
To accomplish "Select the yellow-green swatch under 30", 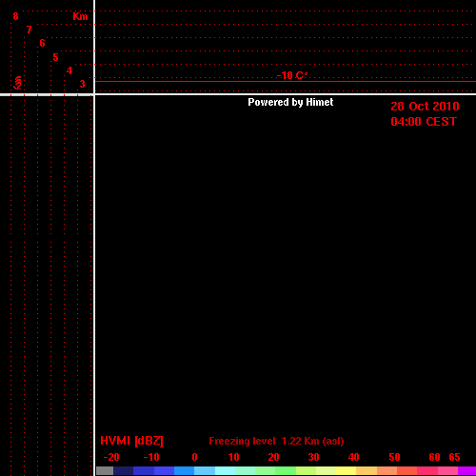I will click(306, 470).
